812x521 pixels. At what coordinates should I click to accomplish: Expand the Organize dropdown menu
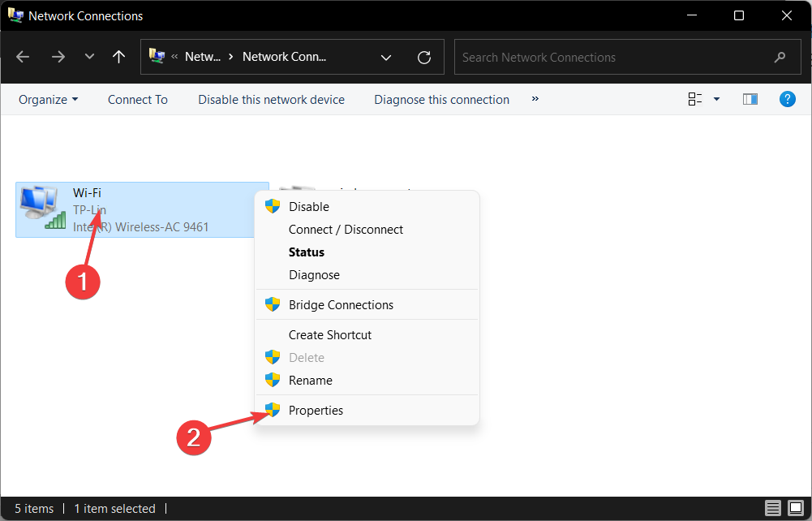pos(49,100)
